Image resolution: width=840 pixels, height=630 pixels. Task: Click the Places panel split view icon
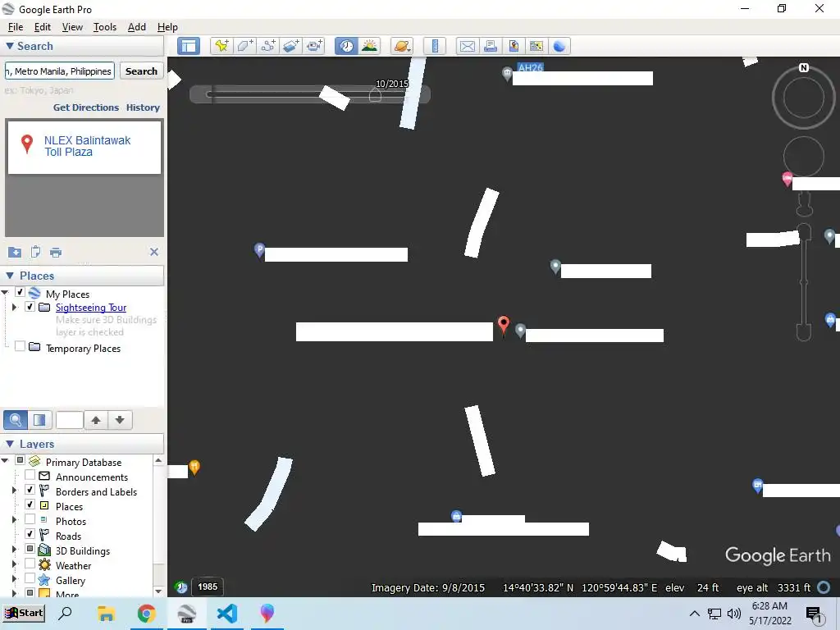pyautogui.click(x=39, y=420)
